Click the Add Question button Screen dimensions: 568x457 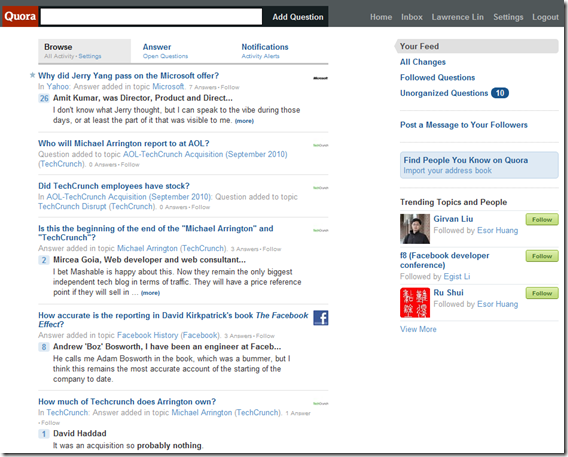click(x=298, y=17)
